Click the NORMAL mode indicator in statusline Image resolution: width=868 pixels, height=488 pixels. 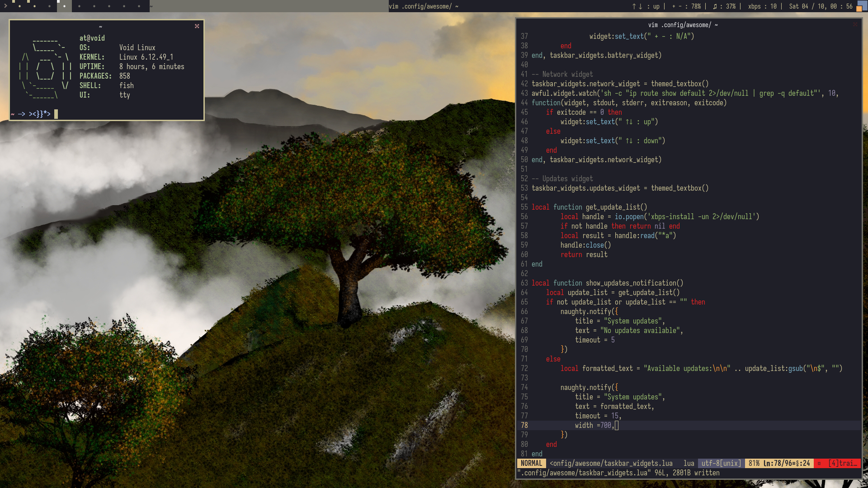pos(531,463)
